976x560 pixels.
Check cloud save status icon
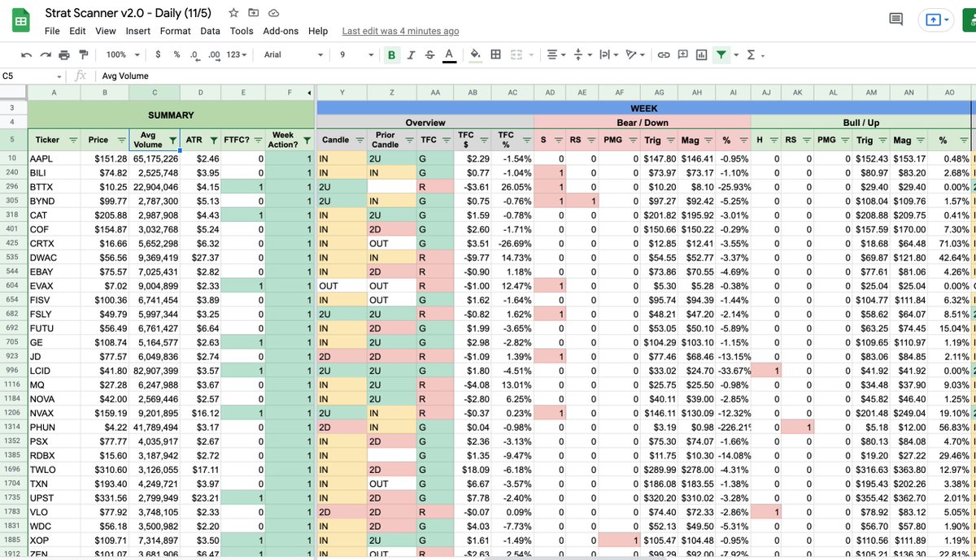(x=274, y=13)
